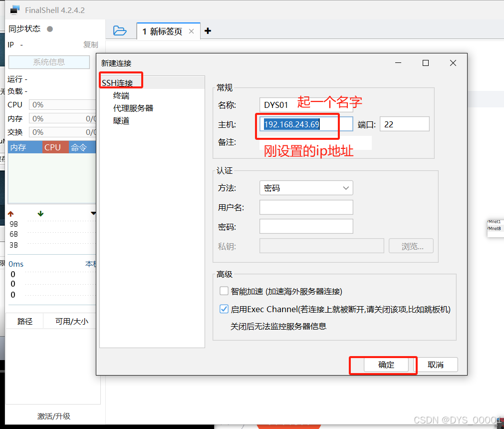Click the download speed down-arrow icon
Viewport: 504px width, 429px height.
click(40, 214)
